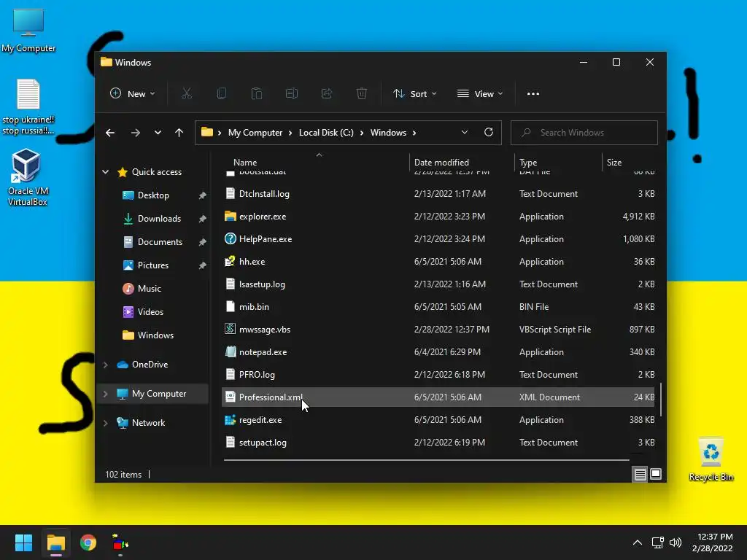
Task: Open the Sort dropdown menu
Action: point(414,94)
